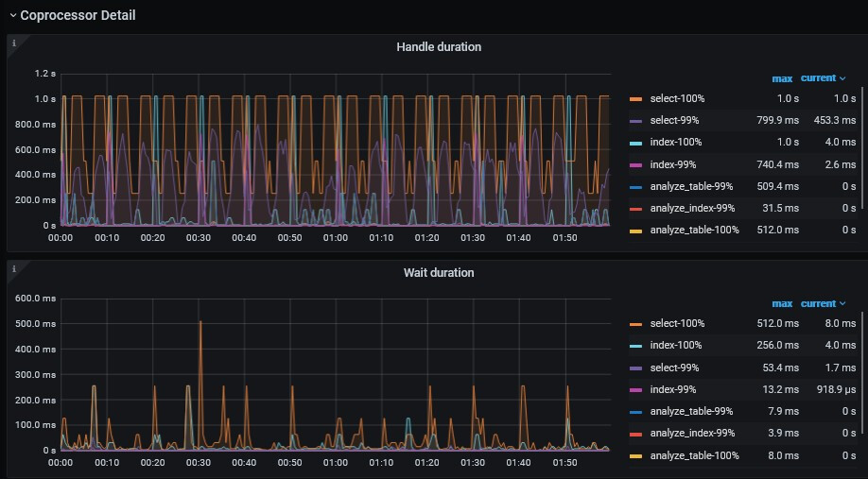Click the 512 ms spike in Wait duration graph
868x479 pixels.
pyautogui.click(x=200, y=325)
